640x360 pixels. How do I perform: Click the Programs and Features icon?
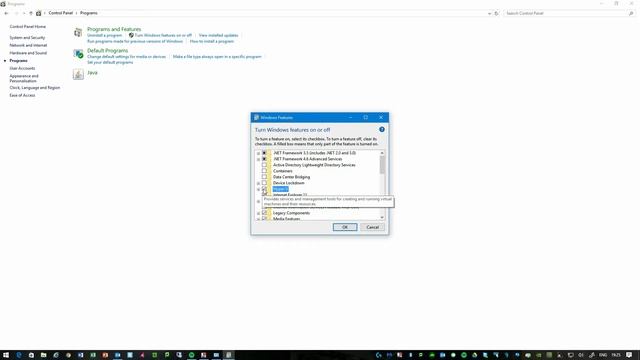pyautogui.click(x=78, y=32)
